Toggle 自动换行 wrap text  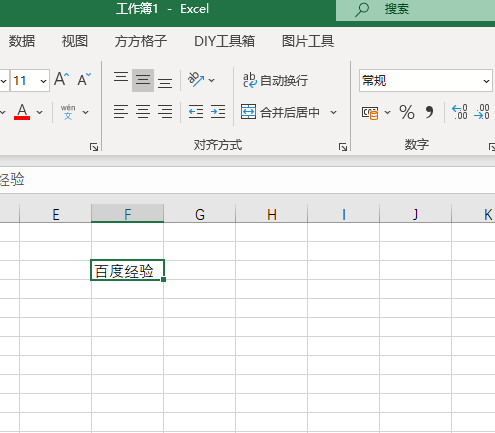click(x=275, y=80)
